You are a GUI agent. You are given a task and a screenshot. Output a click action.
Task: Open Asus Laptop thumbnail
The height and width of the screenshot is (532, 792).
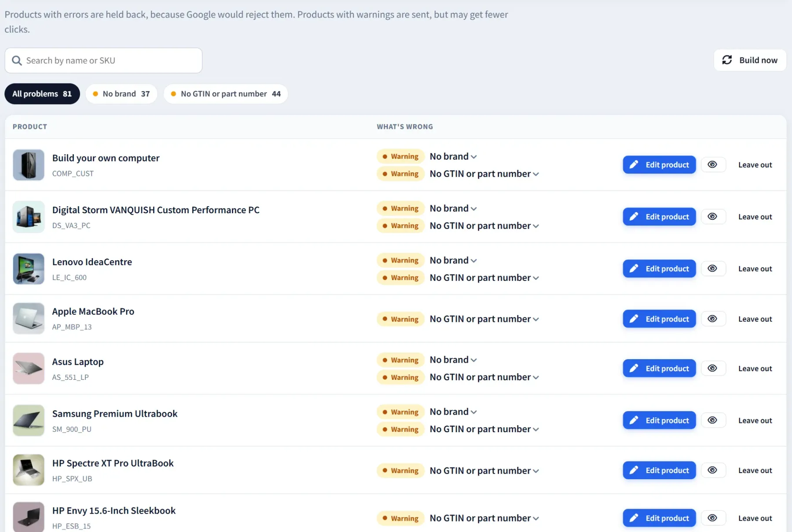[x=29, y=368]
